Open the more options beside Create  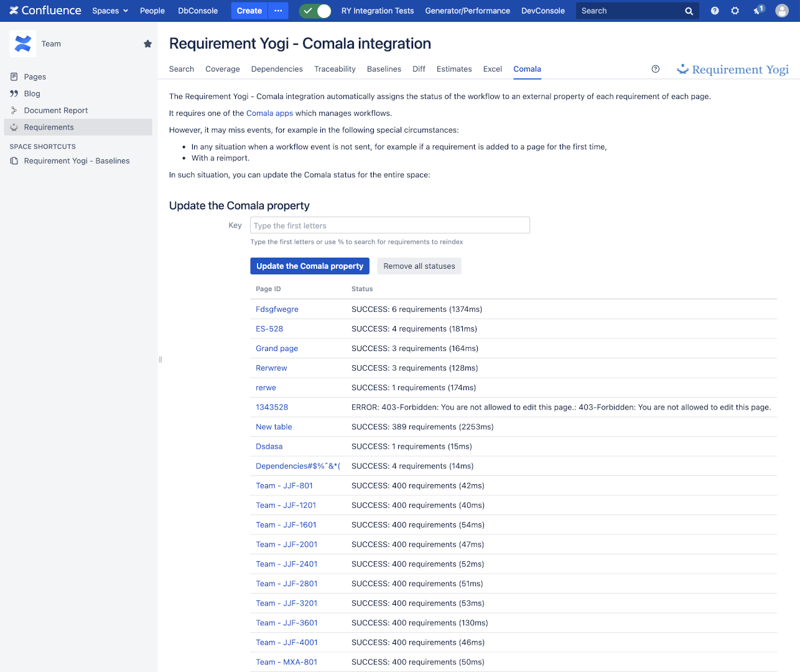coord(278,11)
